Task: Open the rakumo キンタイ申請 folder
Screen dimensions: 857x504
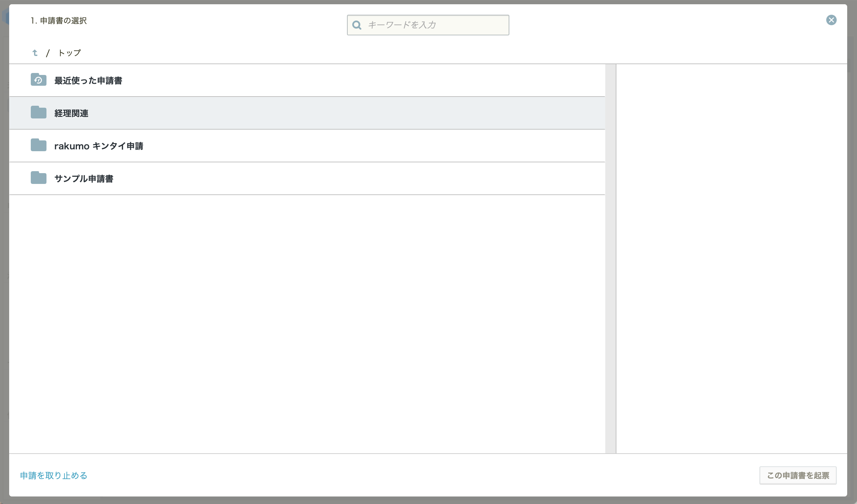Action: pyautogui.click(x=307, y=146)
